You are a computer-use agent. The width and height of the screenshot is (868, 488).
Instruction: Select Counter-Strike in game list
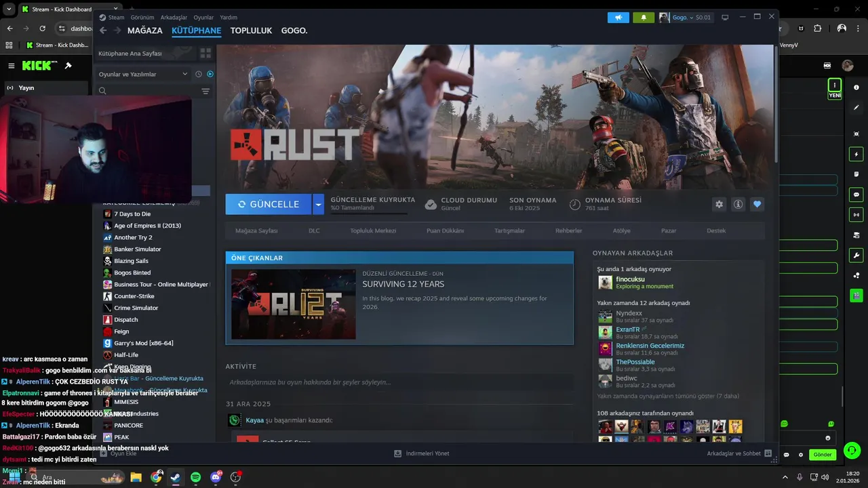(x=134, y=296)
